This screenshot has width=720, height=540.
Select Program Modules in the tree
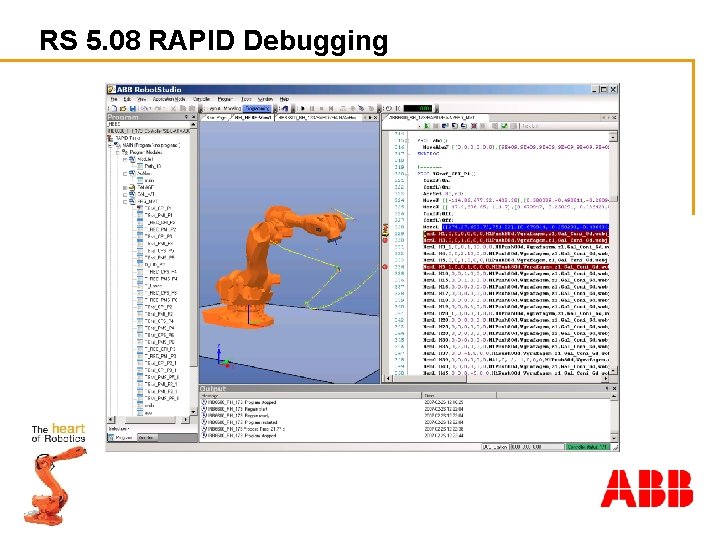click(146, 152)
